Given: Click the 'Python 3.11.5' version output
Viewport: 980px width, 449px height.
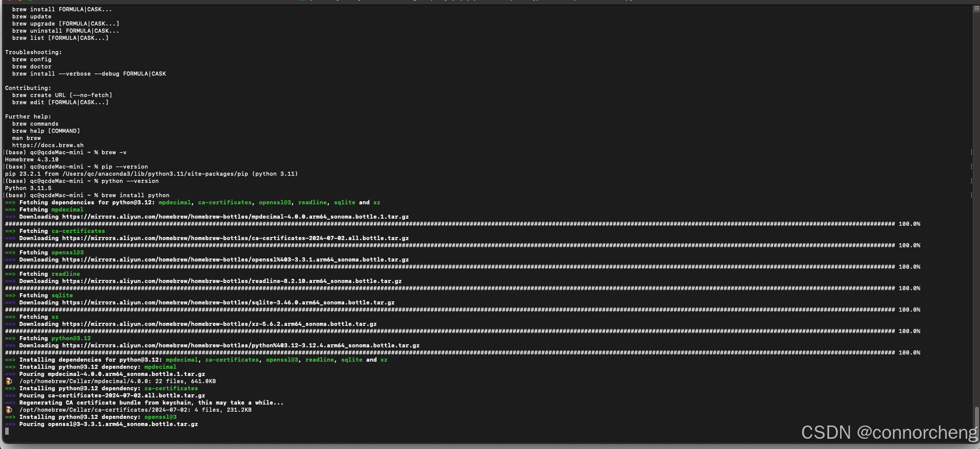Looking at the screenshot, I should pyautogui.click(x=28, y=188).
